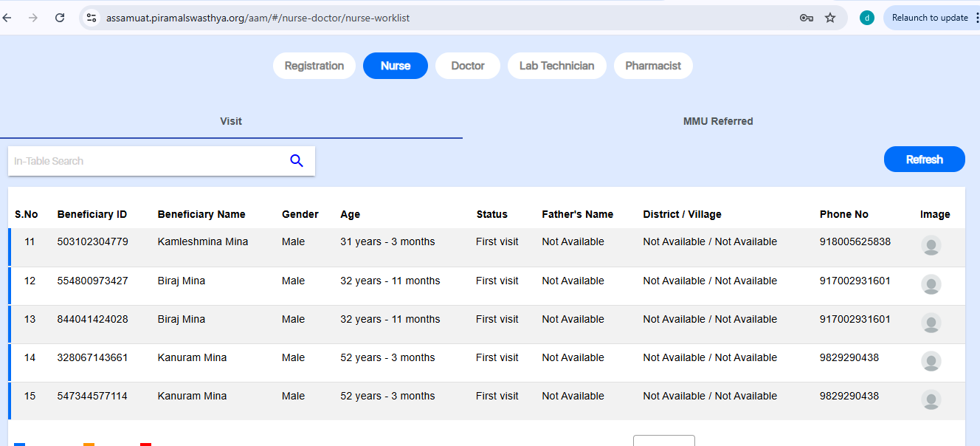Image resolution: width=980 pixels, height=446 pixels.
Task: Go back using the browser back arrow
Action: (8, 18)
